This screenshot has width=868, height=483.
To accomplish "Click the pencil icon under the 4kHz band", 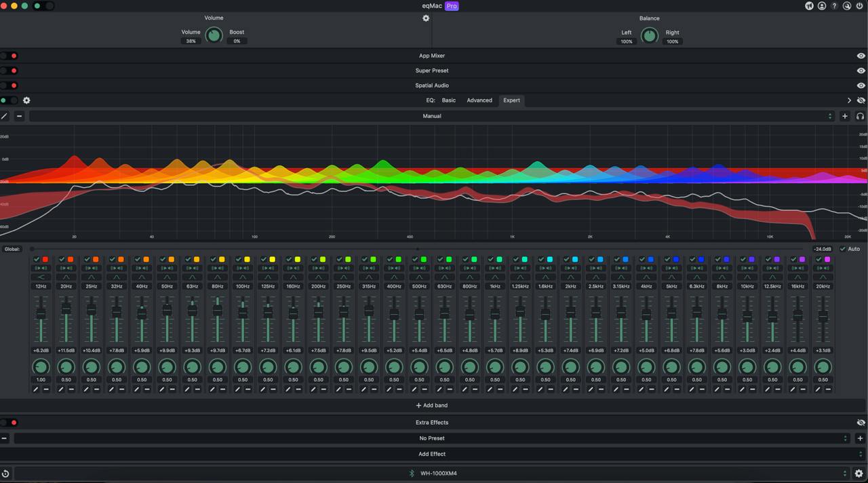I will pyautogui.click(x=642, y=389).
